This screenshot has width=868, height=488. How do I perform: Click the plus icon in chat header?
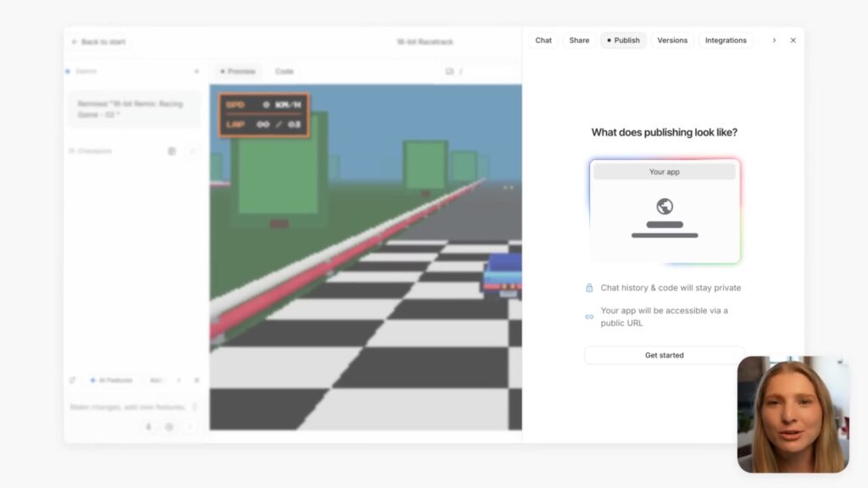(x=197, y=71)
